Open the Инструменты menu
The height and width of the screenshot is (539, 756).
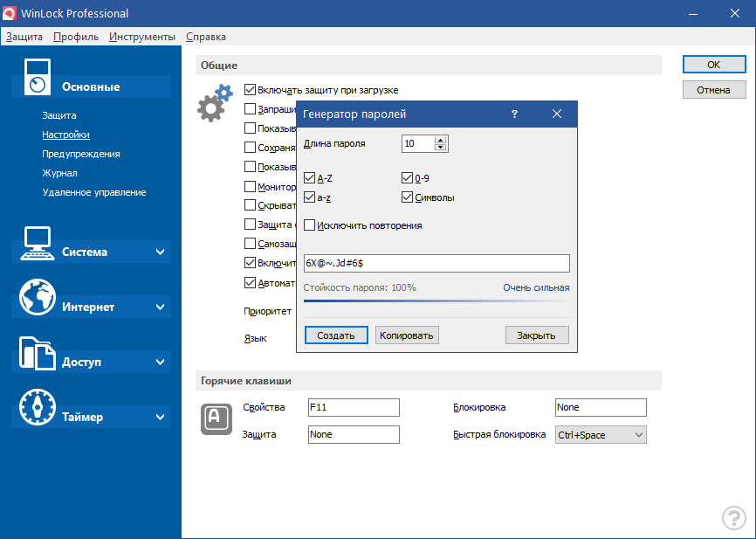click(x=142, y=37)
